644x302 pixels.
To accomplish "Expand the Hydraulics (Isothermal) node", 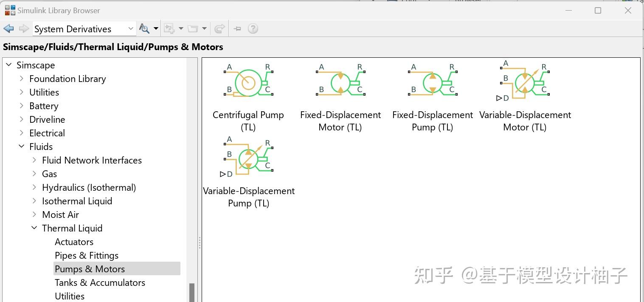I will [x=34, y=187].
